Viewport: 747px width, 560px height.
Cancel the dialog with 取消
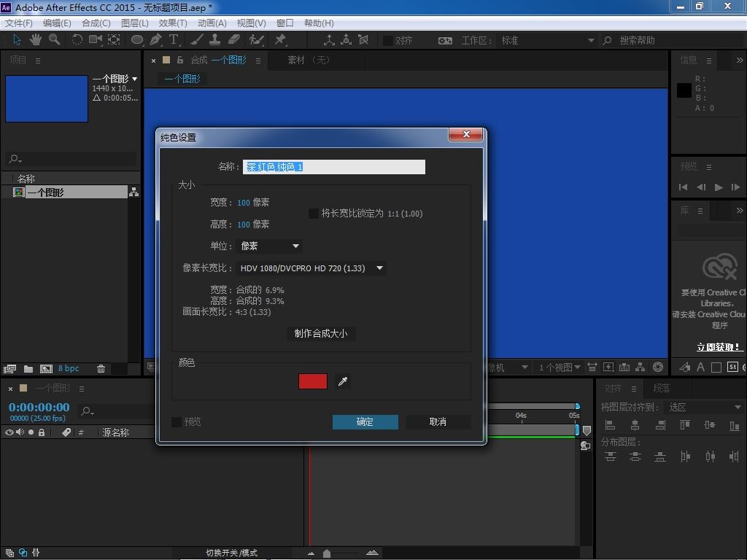tap(438, 422)
